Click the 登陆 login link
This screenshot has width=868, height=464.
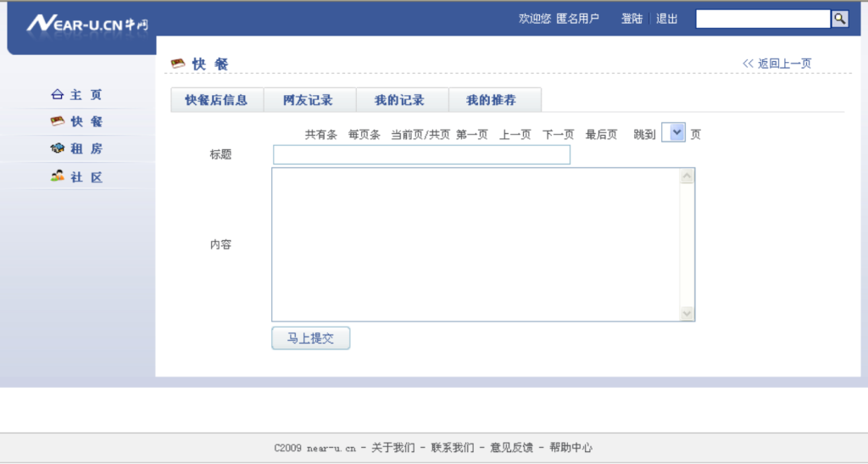[632, 19]
